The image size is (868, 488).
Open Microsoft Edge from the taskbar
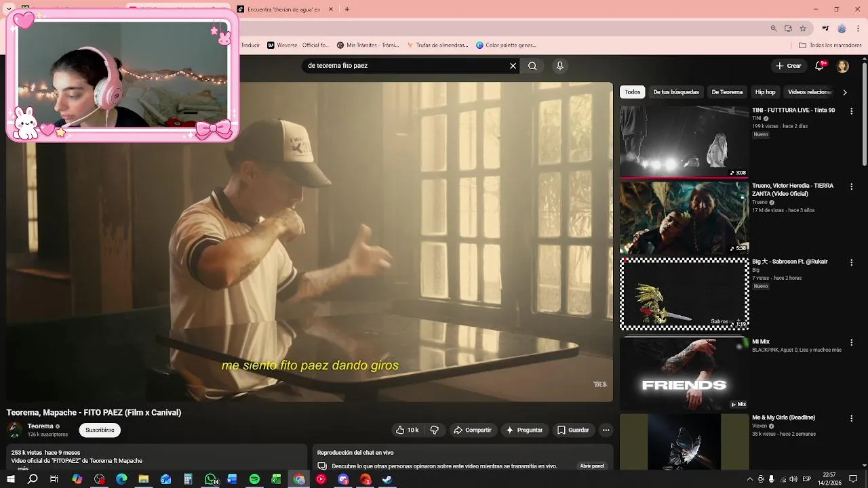pos(121,479)
